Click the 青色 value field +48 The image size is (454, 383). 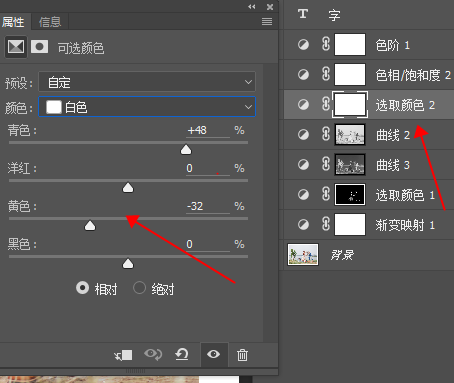pos(208,130)
